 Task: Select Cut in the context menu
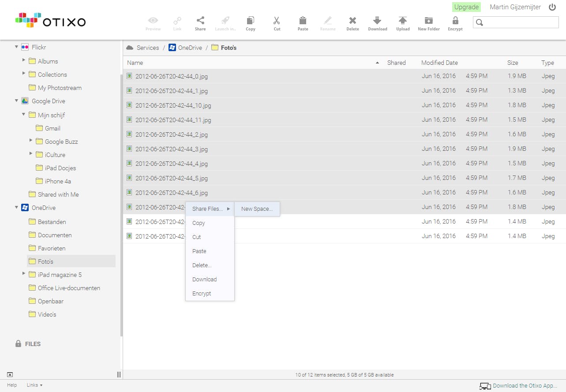210,237
